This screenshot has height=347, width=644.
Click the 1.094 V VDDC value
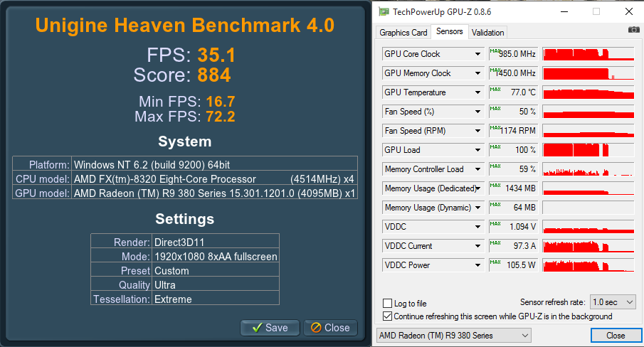click(x=513, y=227)
